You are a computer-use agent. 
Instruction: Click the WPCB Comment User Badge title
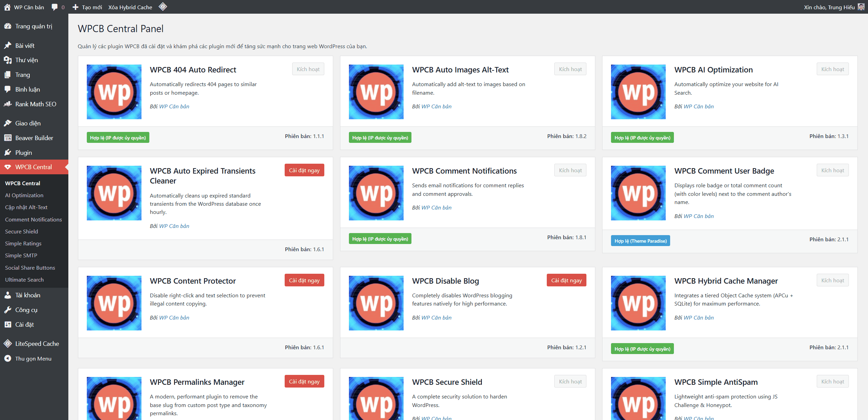tap(724, 171)
